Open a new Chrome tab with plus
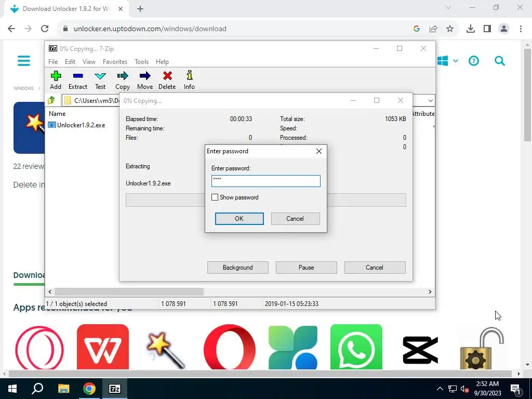 [x=140, y=9]
